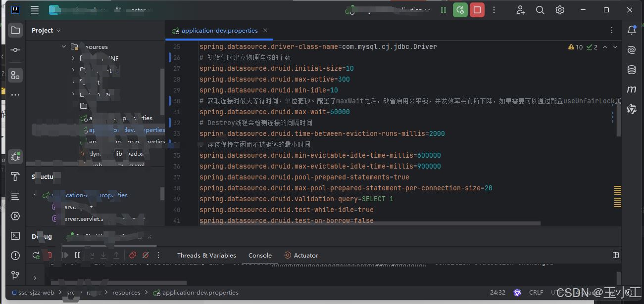Click line number 38 in gutter
Image resolution: width=644 pixels, height=304 pixels.
[x=177, y=188]
